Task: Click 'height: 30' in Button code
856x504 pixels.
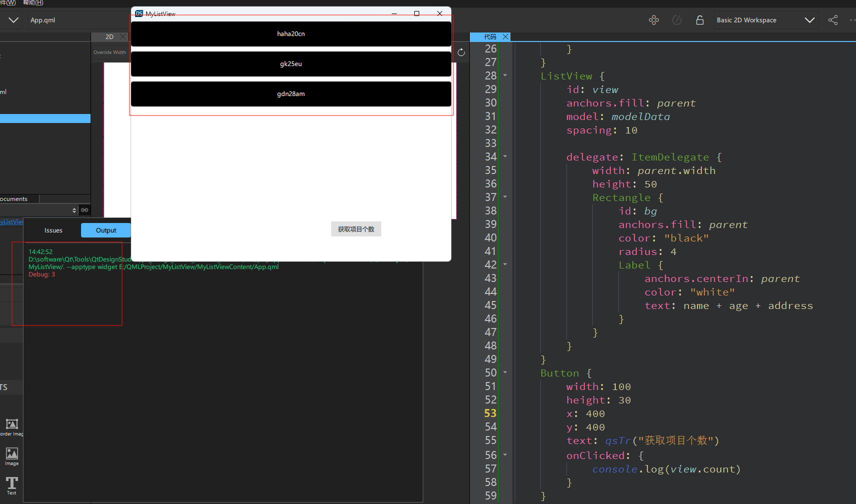Action: [599, 400]
